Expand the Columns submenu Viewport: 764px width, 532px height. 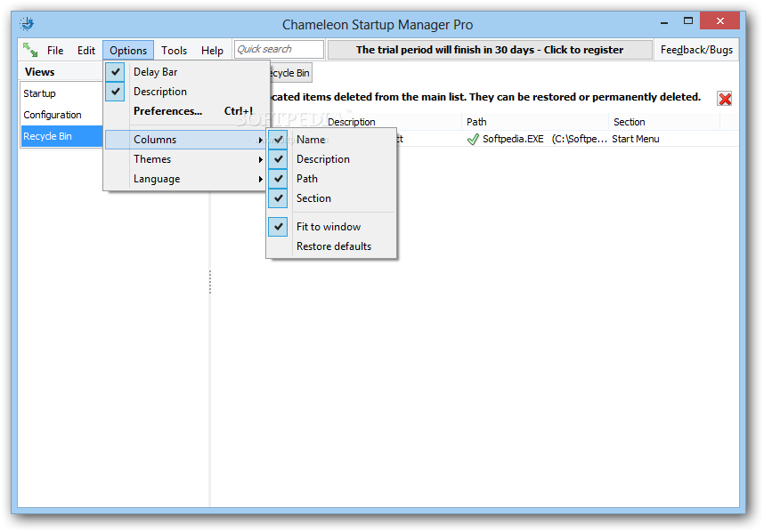(x=185, y=140)
